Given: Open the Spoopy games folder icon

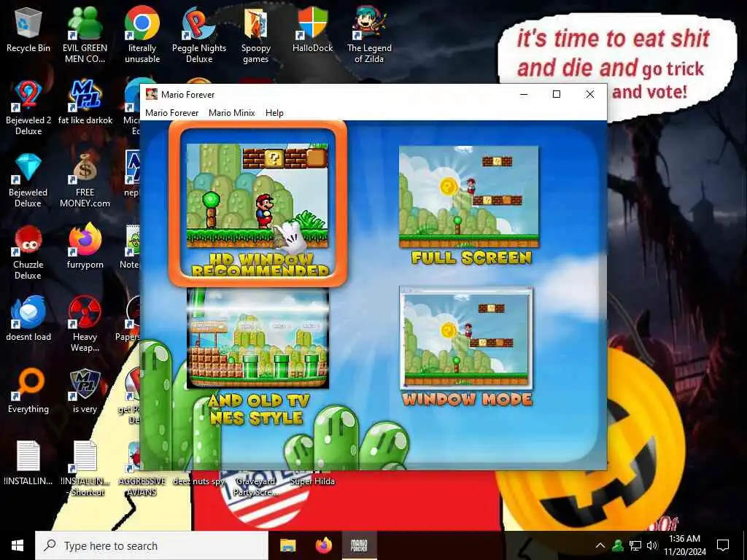Looking at the screenshot, I should 256,36.
